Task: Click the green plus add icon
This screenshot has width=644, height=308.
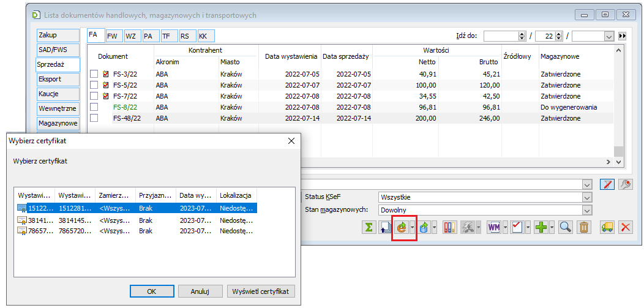Action: point(541,227)
